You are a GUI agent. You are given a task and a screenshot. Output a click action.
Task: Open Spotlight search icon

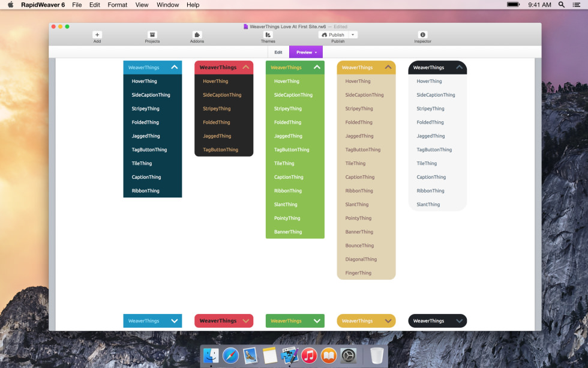pos(562,5)
